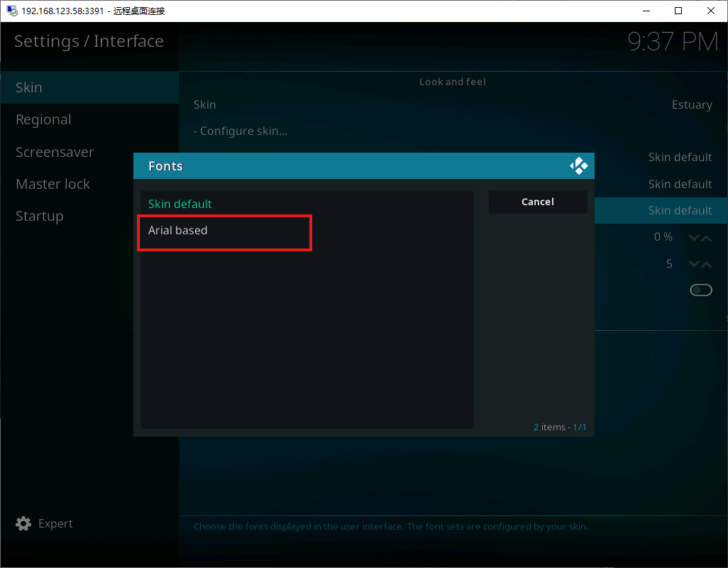Viewport: 728px width, 568px height.
Task: Open the Skin settings category
Action: point(29,87)
